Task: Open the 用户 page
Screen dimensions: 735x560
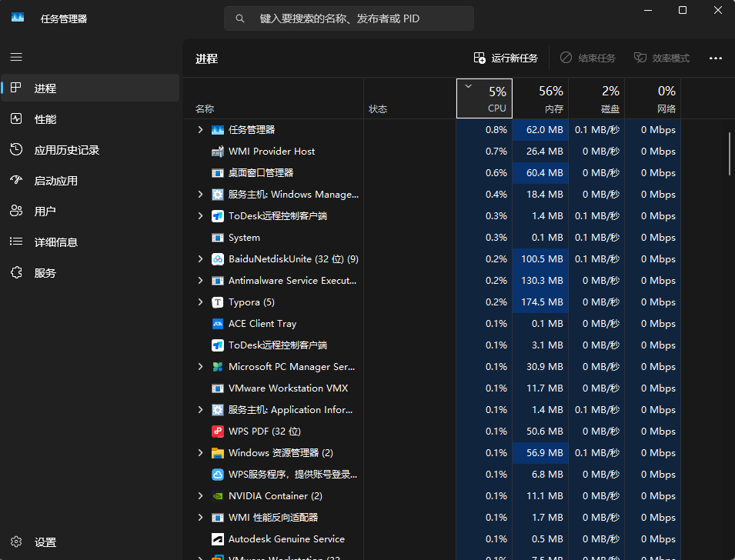Action: click(90, 211)
